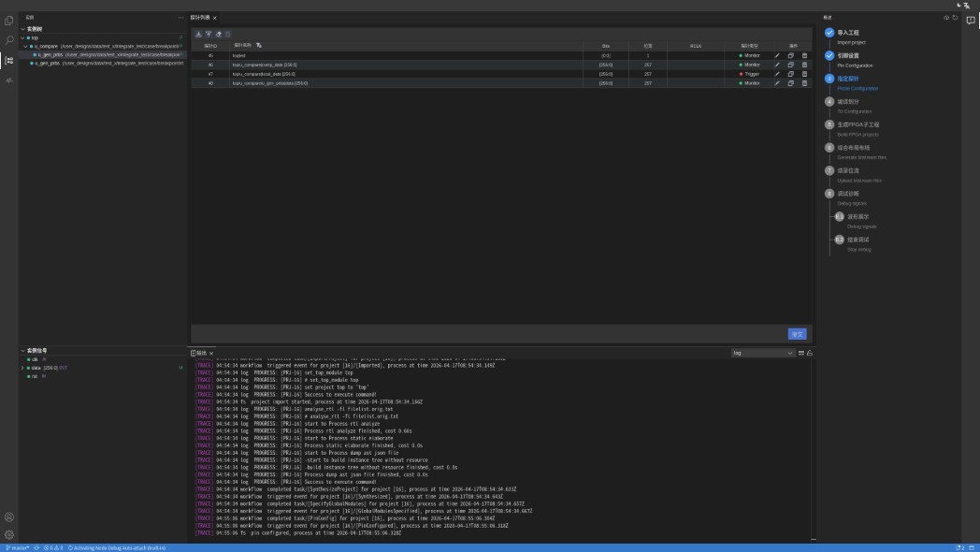Viewport: 980px width, 552px height.
Task: Open the Explorer files icon in activity bar
Action: [x=8, y=21]
